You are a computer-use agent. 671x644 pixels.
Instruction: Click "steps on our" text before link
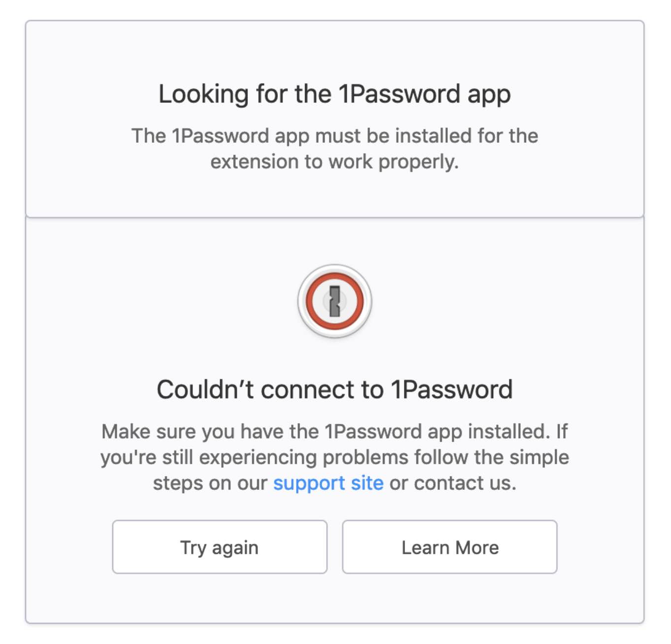210,483
